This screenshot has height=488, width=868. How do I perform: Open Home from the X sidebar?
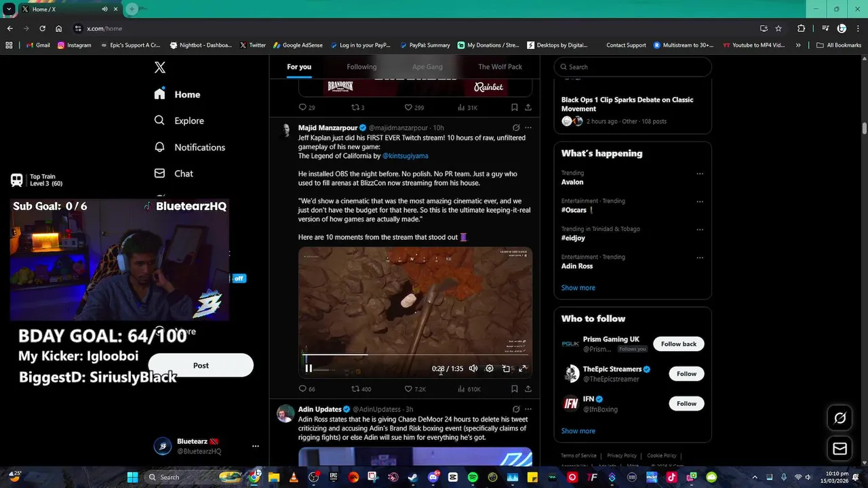(x=177, y=94)
